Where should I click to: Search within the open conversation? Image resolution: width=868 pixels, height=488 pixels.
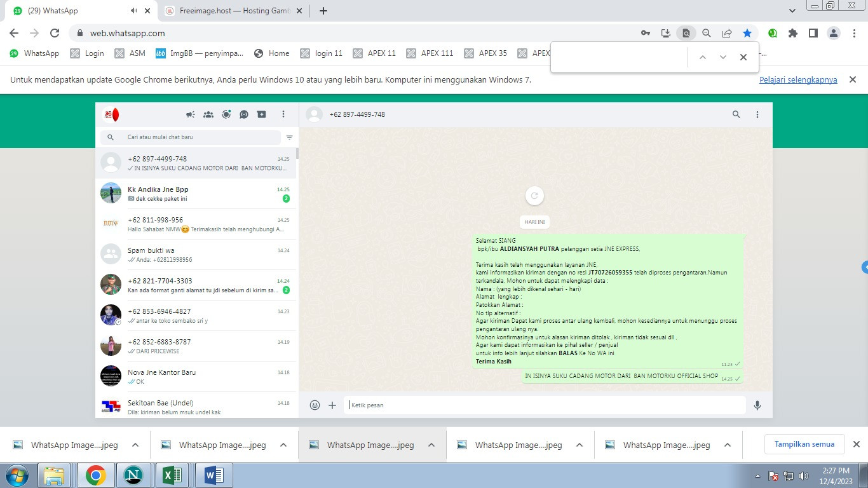[x=736, y=114]
